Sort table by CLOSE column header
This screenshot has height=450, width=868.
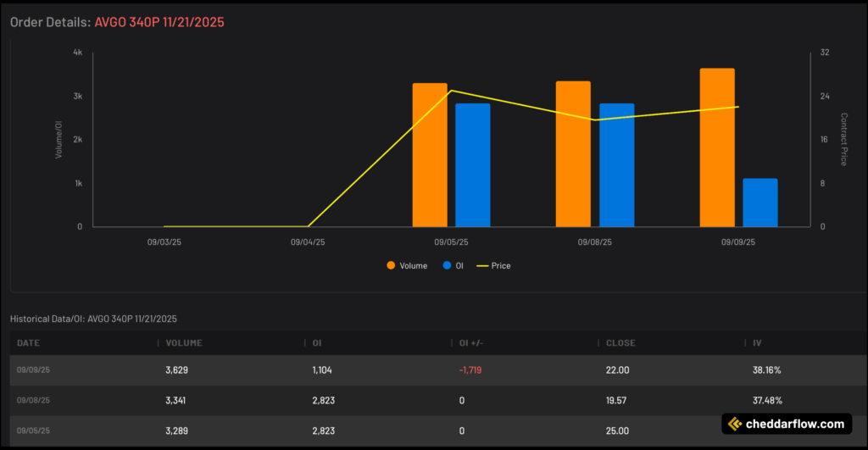620,343
